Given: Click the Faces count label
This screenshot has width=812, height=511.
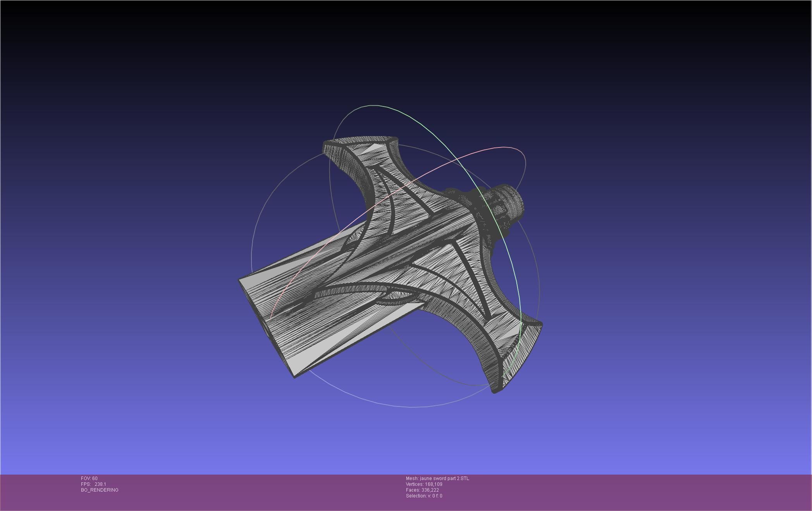Looking at the screenshot, I should coord(422,490).
